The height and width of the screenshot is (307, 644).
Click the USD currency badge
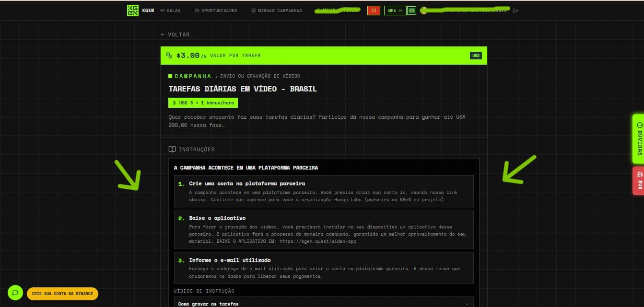pos(476,56)
